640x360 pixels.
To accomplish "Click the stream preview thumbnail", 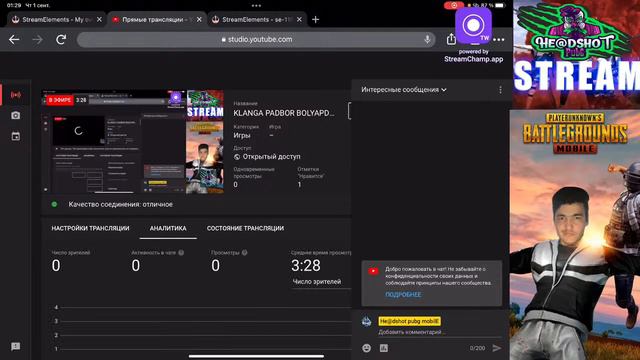I will tap(133, 142).
